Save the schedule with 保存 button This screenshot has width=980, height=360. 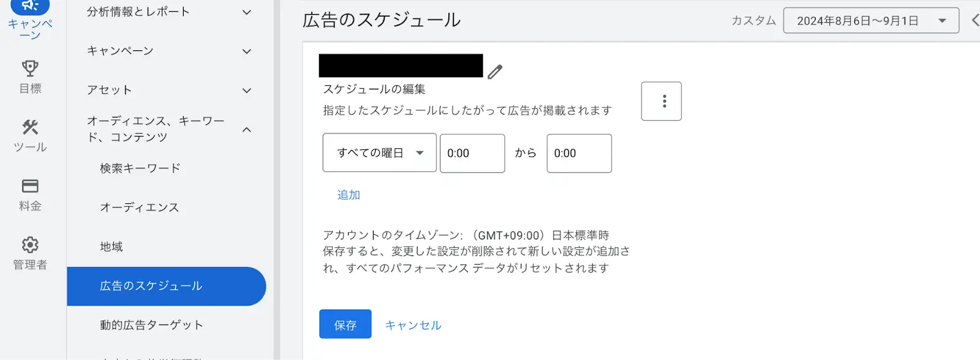[345, 324]
